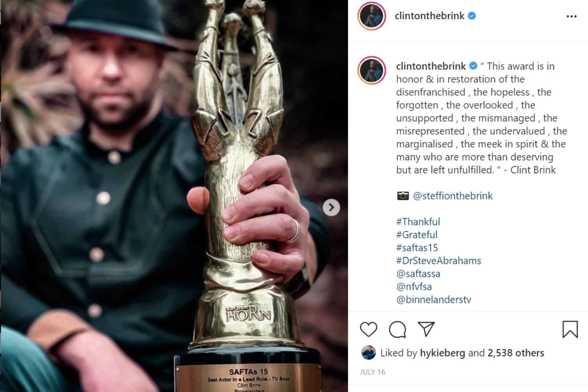588x392 pixels.
Task: Share the post using the paper plane icon
Action: click(426, 329)
